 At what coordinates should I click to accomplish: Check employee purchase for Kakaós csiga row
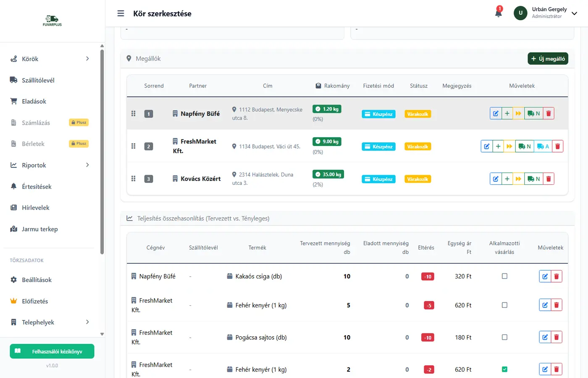point(504,276)
